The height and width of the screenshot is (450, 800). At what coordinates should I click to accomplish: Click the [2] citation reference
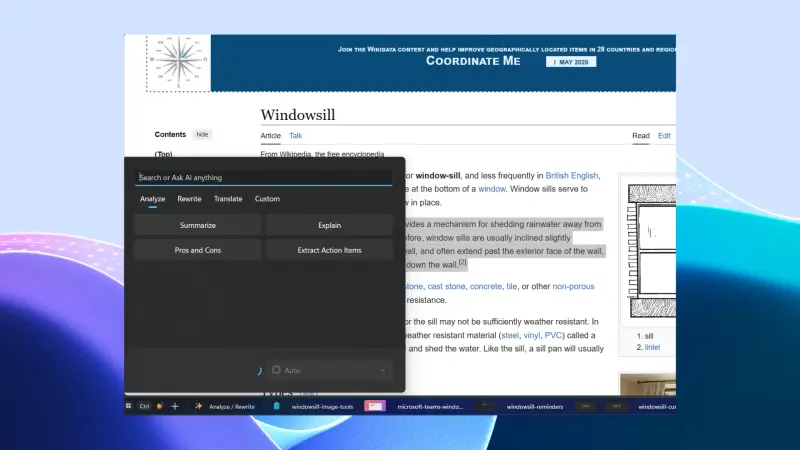tap(462, 262)
